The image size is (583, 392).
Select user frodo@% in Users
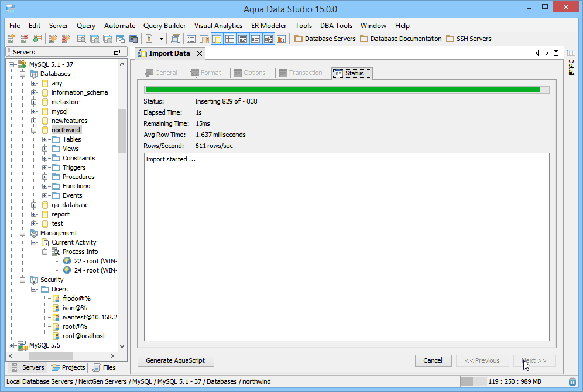pyautogui.click(x=77, y=298)
